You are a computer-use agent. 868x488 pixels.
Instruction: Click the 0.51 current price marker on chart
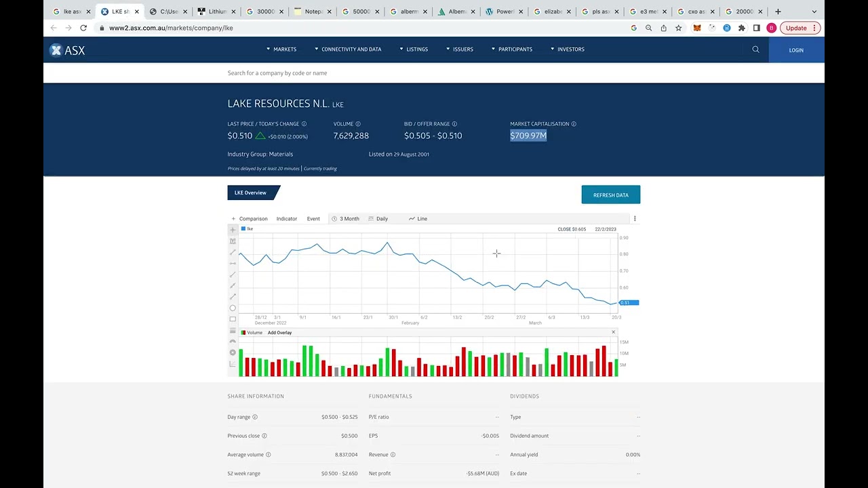click(629, 302)
